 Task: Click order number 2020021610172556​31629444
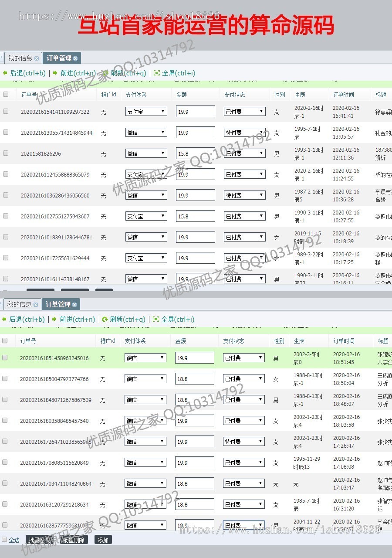coord(55,259)
